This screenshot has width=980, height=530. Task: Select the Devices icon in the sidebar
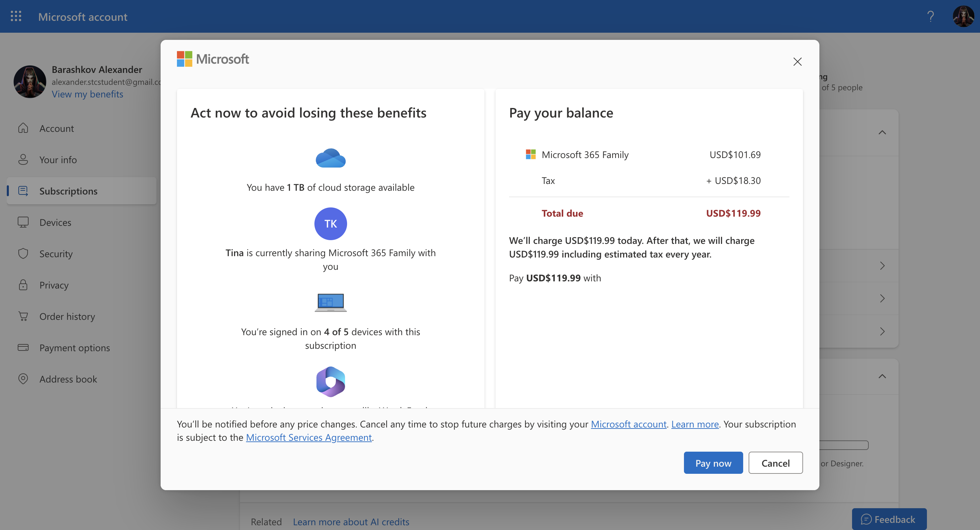pos(23,222)
